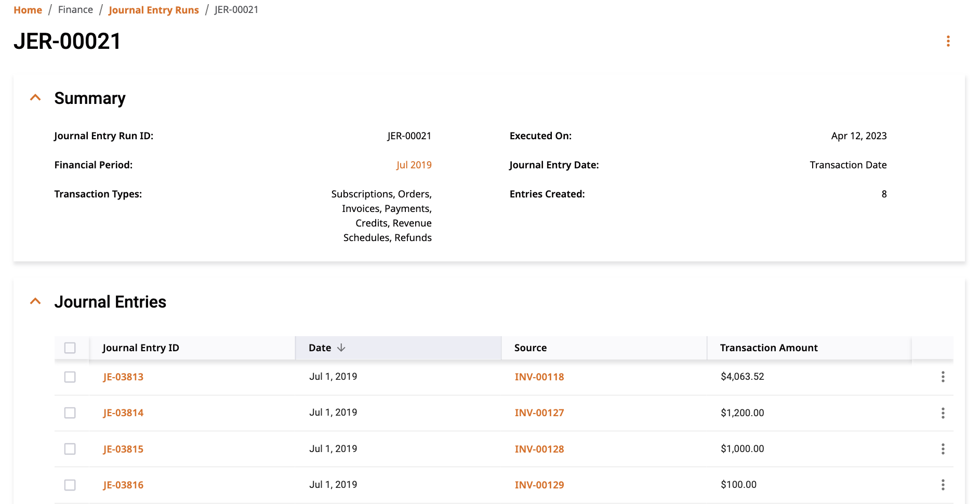The width and height of the screenshot is (980, 504).
Task: Go to Home breadcrumb
Action: [28, 10]
